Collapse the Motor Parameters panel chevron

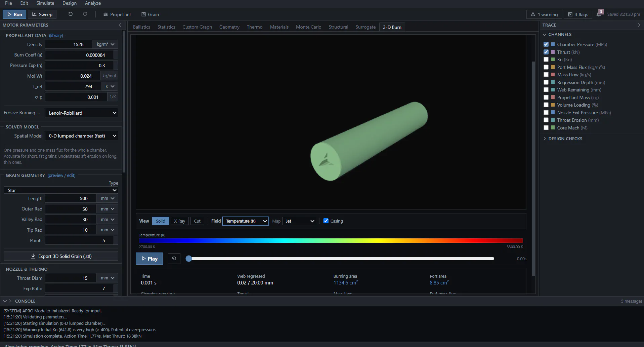(x=120, y=25)
